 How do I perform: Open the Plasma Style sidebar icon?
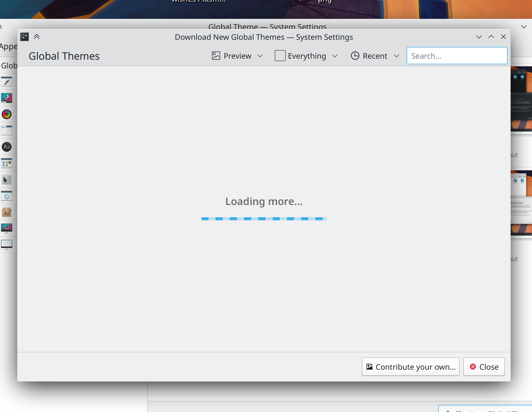tap(7, 98)
